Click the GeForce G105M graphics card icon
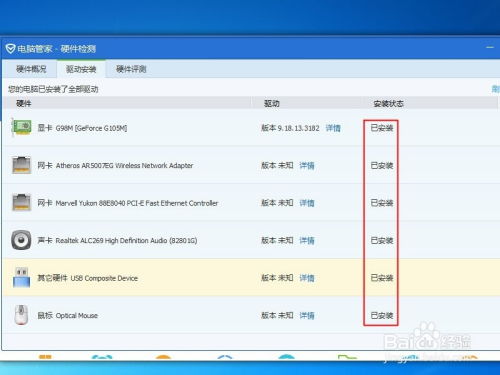Image resolution: width=500 pixels, height=375 pixels. point(21,128)
